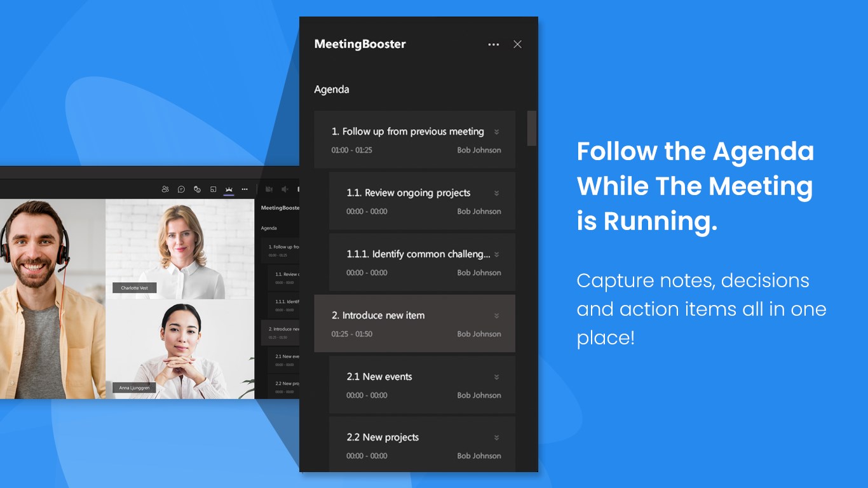Toggle the microphone in the Teams toolbar
The height and width of the screenshot is (488, 868).
click(285, 189)
